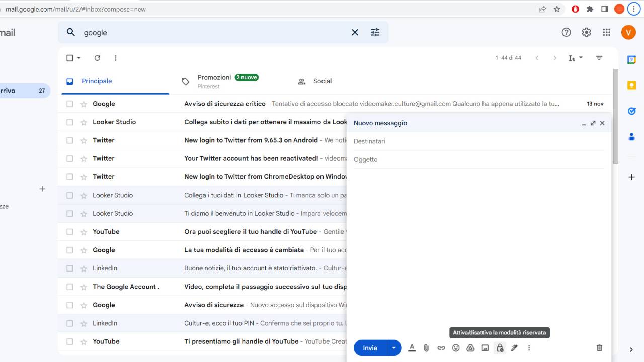Open more compose options three dots
Screen dimensions: 644x362
click(x=529, y=348)
